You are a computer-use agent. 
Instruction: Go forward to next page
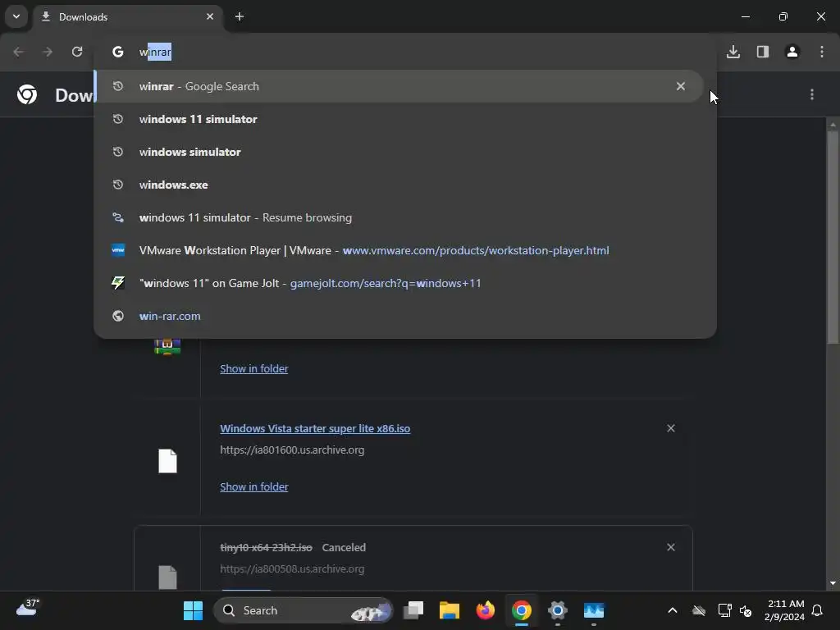pyautogui.click(x=48, y=52)
